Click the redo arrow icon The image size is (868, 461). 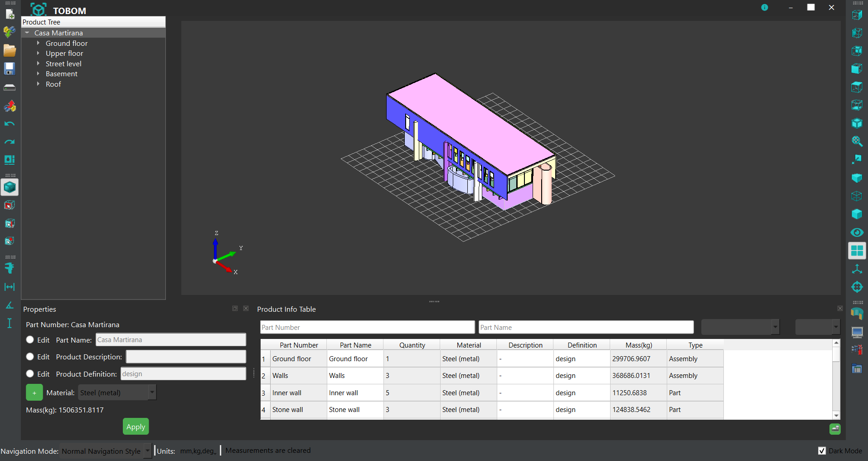coord(10,142)
